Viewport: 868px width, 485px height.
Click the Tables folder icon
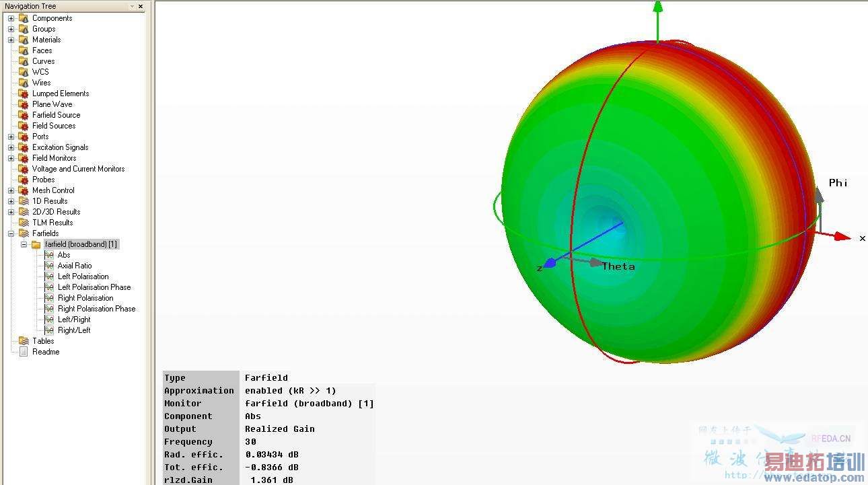click(24, 341)
